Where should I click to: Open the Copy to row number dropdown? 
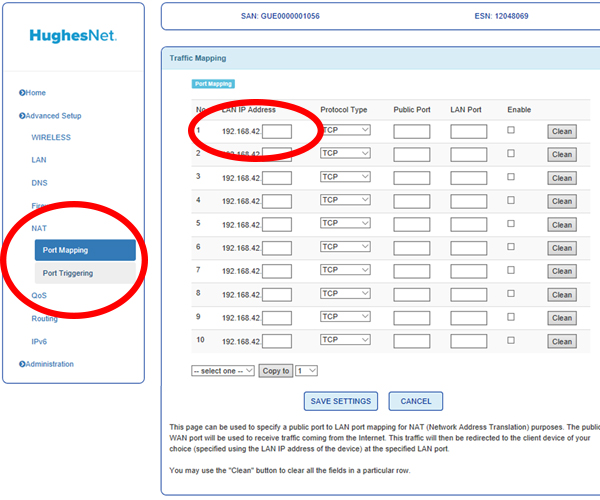coord(307,371)
